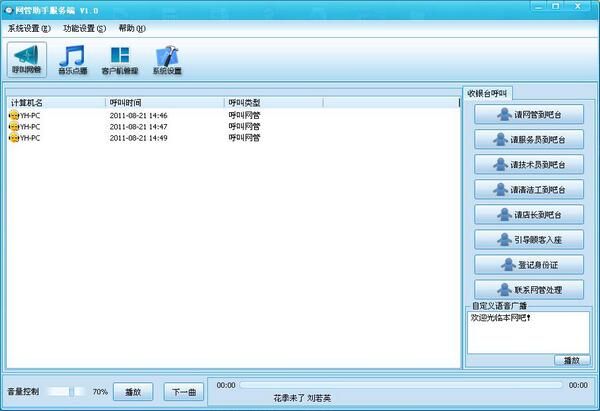Select the 收银台呼叫 tab
The width and height of the screenshot is (600, 411).
tap(488, 93)
